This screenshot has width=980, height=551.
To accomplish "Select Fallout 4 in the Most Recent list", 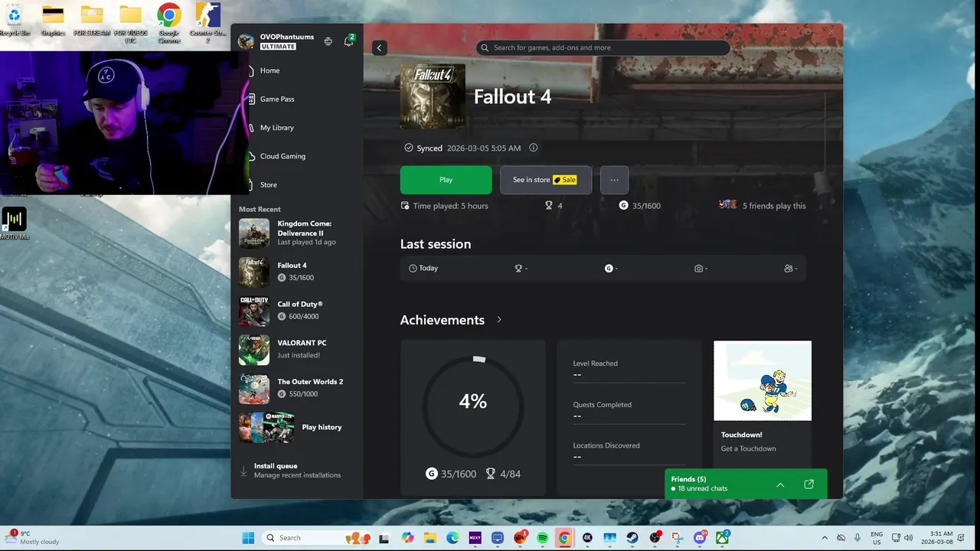I will (297, 272).
